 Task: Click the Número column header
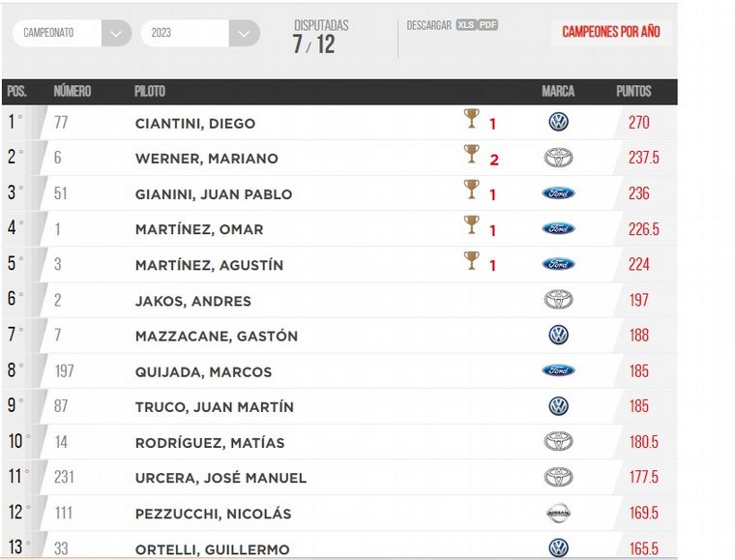(x=73, y=92)
